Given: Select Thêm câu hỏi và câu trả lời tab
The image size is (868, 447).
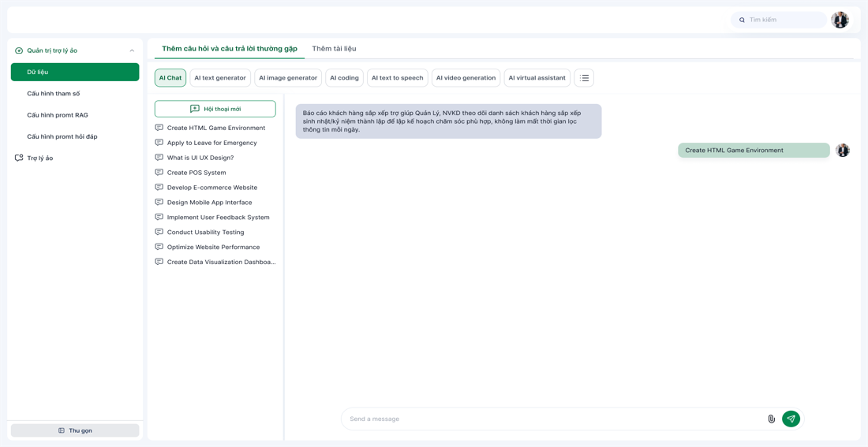Looking at the screenshot, I should pyautogui.click(x=230, y=49).
